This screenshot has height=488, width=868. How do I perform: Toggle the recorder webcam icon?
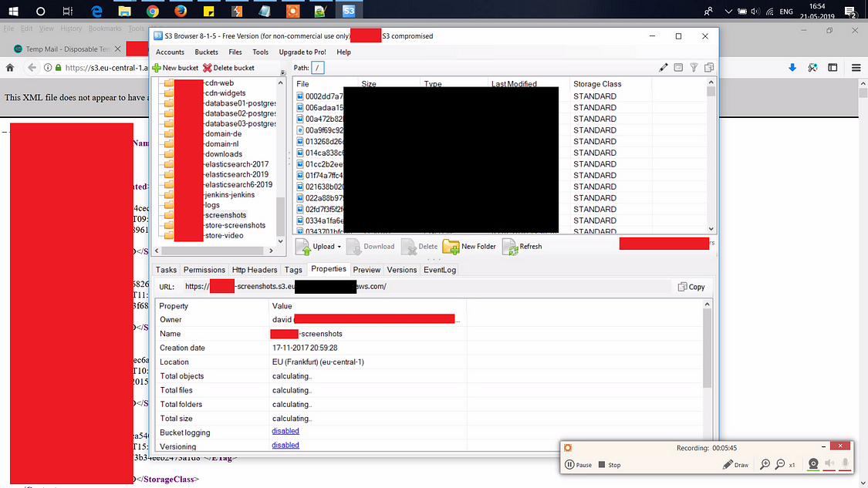[x=813, y=464]
